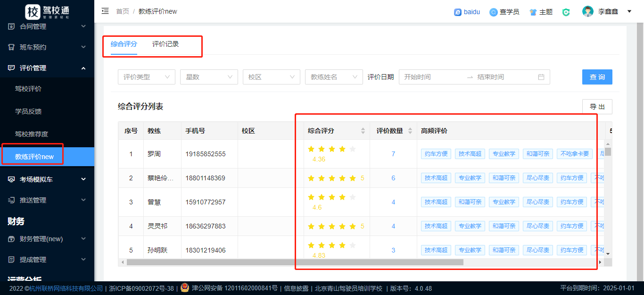Go to 首页 breadcrumb
The image size is (644, 295).
click(123, 11)
